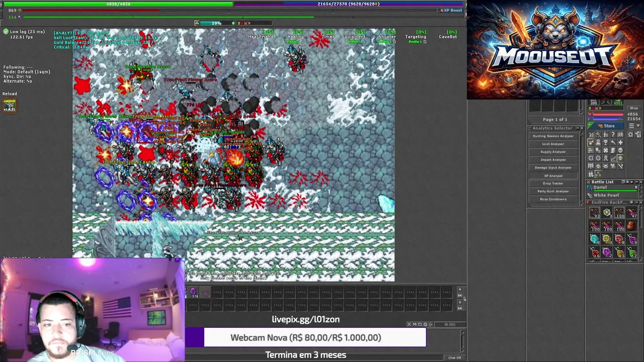Click the Analytics Selector scrollbar
Viewport: 644px width, 362px height.
[x=582, y=167]
